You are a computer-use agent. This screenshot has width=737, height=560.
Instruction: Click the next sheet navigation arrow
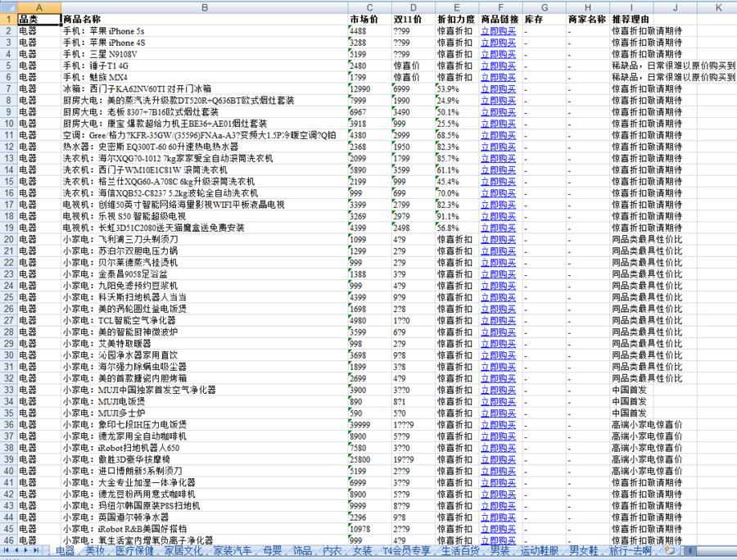tap(26, 550)
